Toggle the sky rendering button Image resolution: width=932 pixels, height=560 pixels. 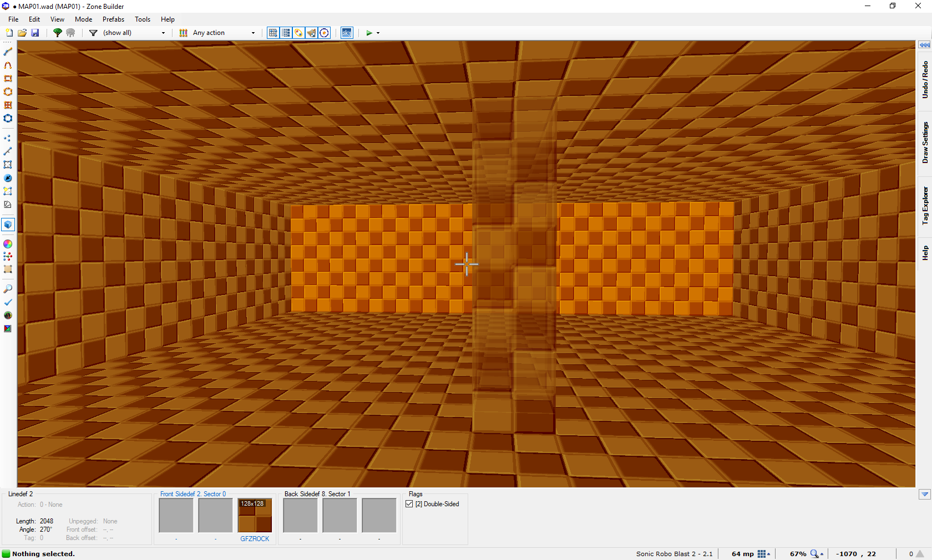pyautogui.click(x=347, y=33)
